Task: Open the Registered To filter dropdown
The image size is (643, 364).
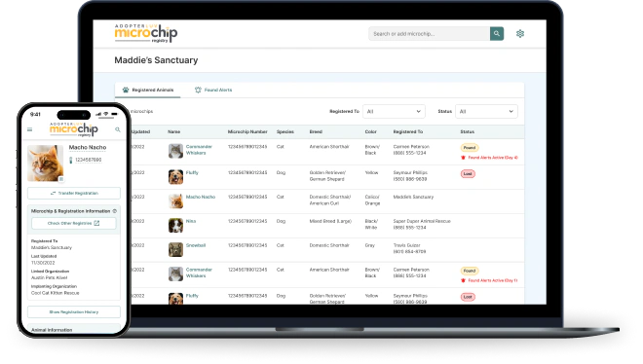Action: (x=394, y=111)
